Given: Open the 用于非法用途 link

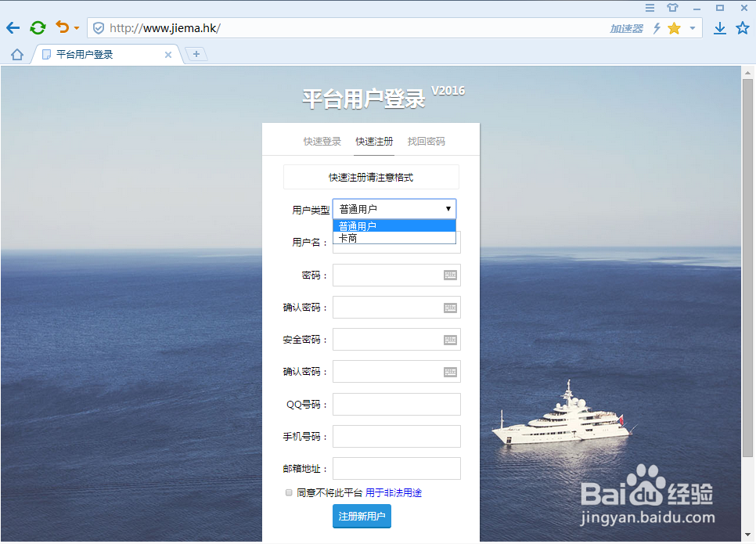Looking at the screenshot, I should tap(394, 492).
